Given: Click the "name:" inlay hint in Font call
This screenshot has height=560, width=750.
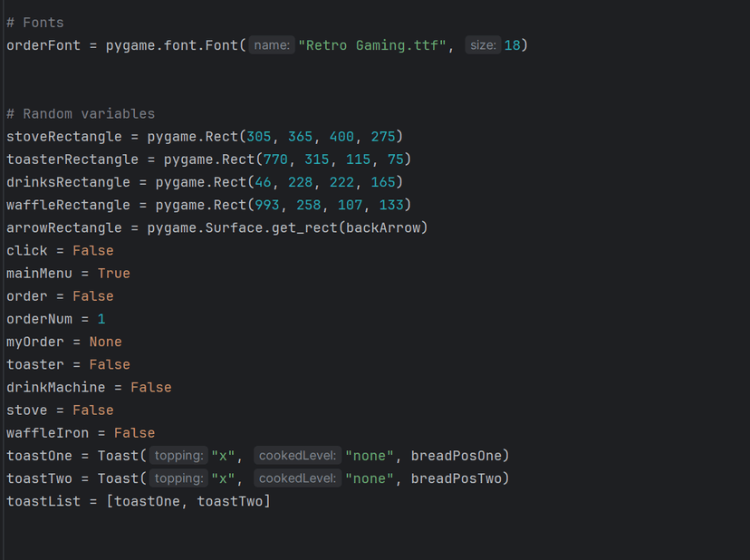Looking at the screenshot, I should click(273, 45).
